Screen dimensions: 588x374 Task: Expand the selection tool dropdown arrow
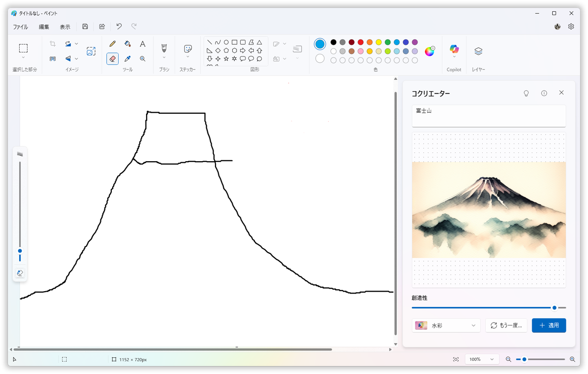[23, 58]
